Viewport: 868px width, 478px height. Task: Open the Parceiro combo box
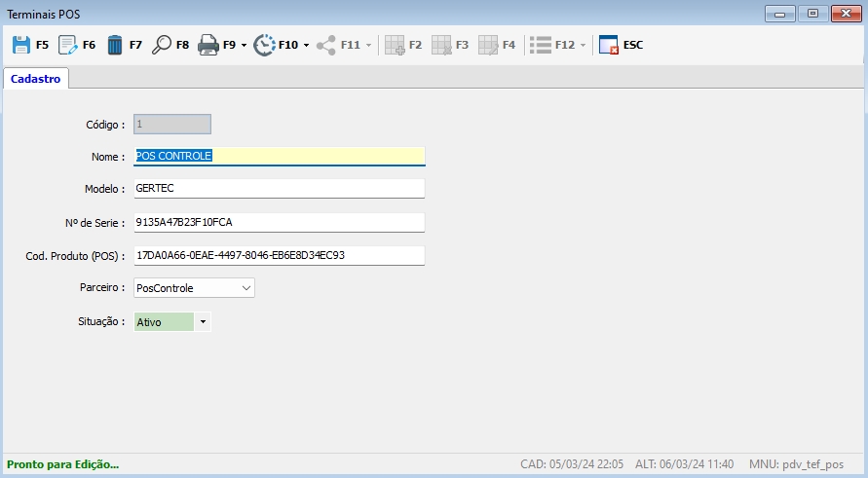pos(193,288)
